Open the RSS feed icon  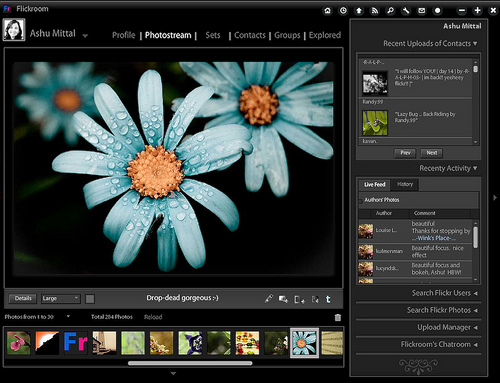click(375, 11)
